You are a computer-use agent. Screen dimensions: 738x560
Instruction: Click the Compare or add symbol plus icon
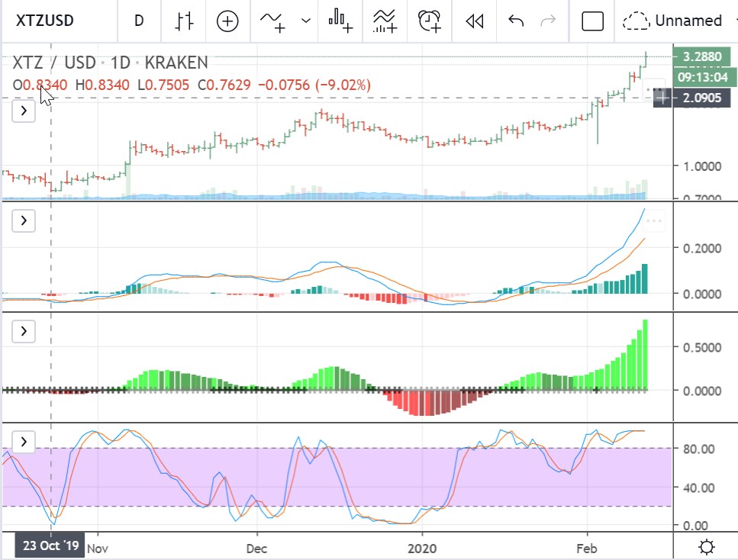click(227, 21)
